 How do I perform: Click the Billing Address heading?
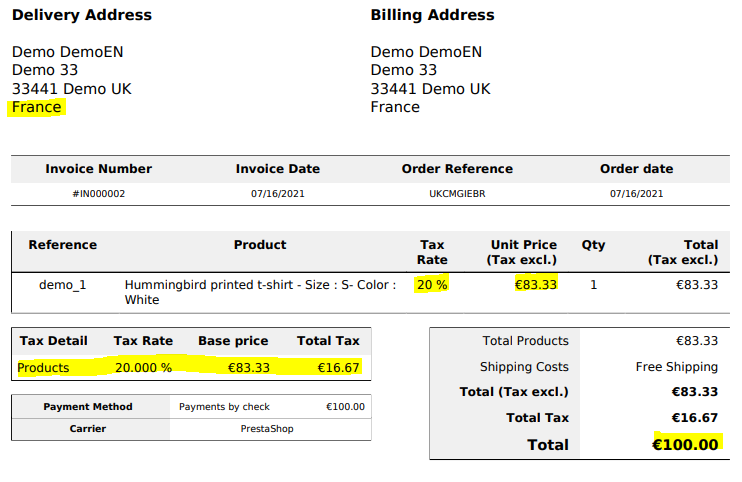(432, 15)
